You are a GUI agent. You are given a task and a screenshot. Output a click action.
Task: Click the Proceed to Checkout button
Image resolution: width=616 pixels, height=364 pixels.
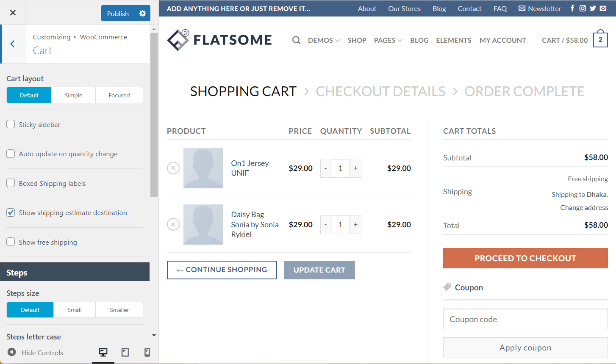525,258
